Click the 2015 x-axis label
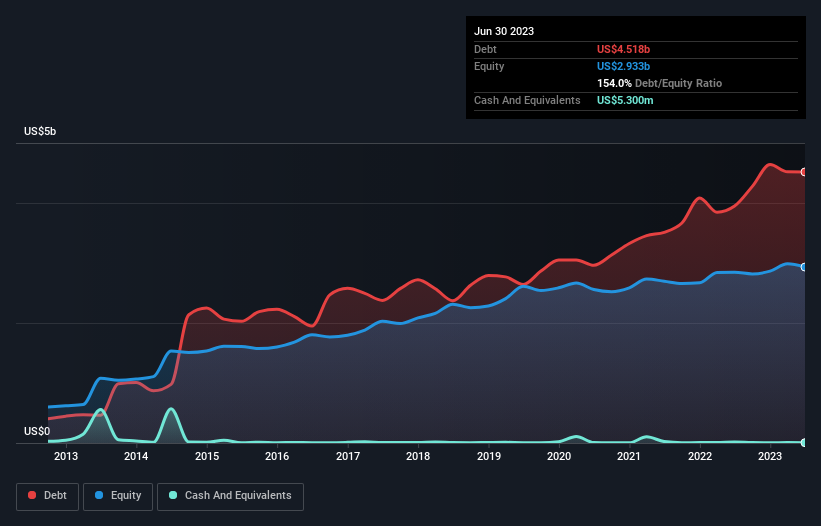Viewport: 821px width, 526px height. pyautogui.click(x=207, y=456)
